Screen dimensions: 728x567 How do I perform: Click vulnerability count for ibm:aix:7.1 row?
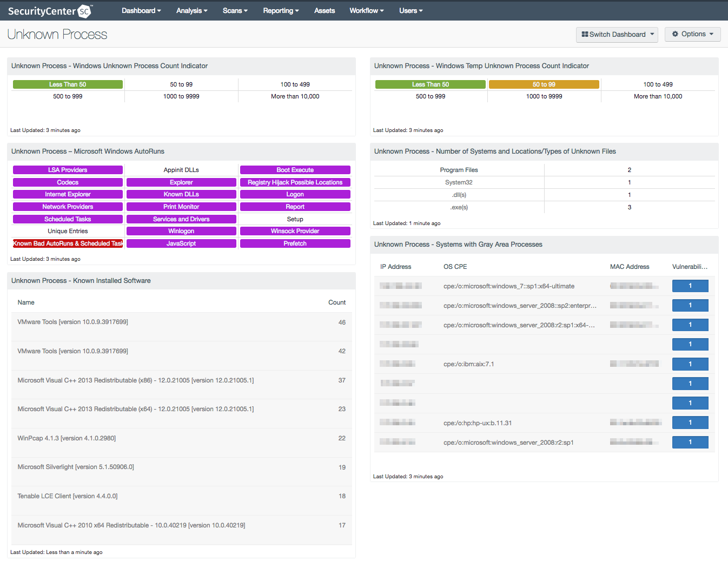pyautogui.click(x=690, y=364)
